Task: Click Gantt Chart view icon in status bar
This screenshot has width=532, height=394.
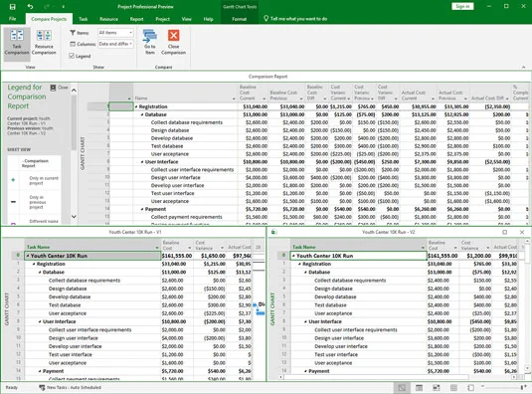Action: (x=402, y=388)
